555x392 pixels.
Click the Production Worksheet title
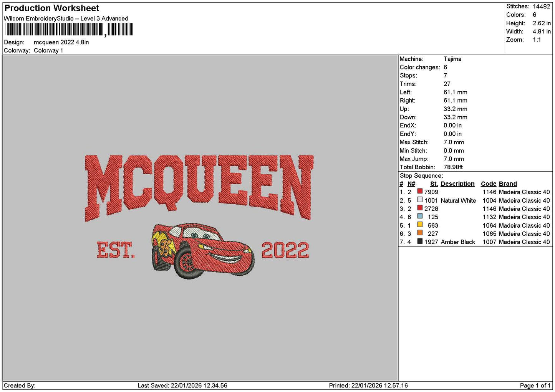click(x=51, y=8)
